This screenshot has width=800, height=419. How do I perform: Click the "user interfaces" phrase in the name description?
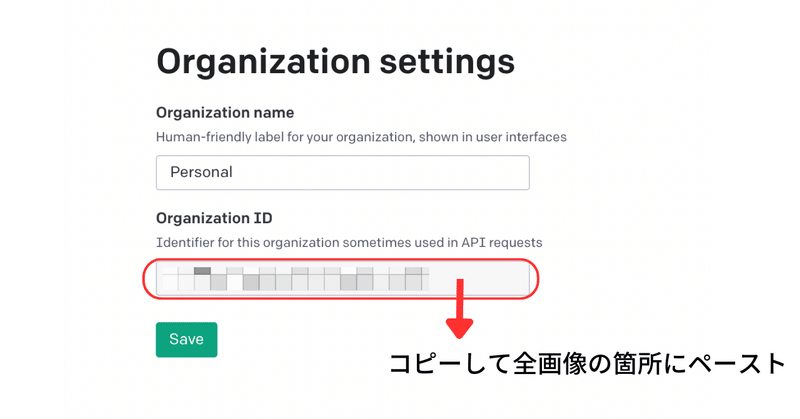tap(530, 135)
